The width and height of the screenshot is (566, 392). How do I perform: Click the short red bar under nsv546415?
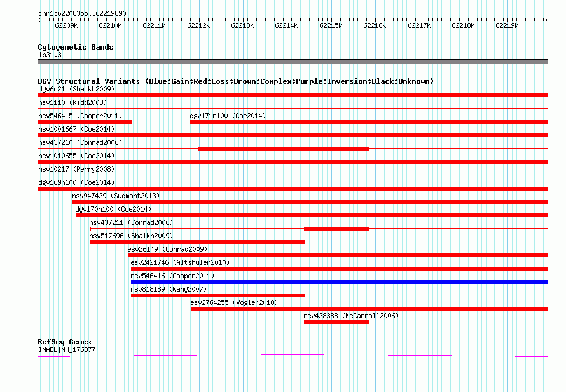[85, 122]
